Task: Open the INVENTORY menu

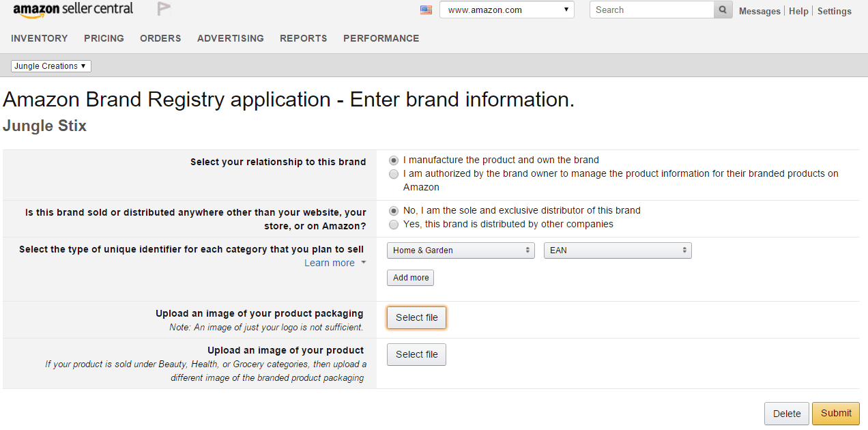Action: tap(40, 38)
